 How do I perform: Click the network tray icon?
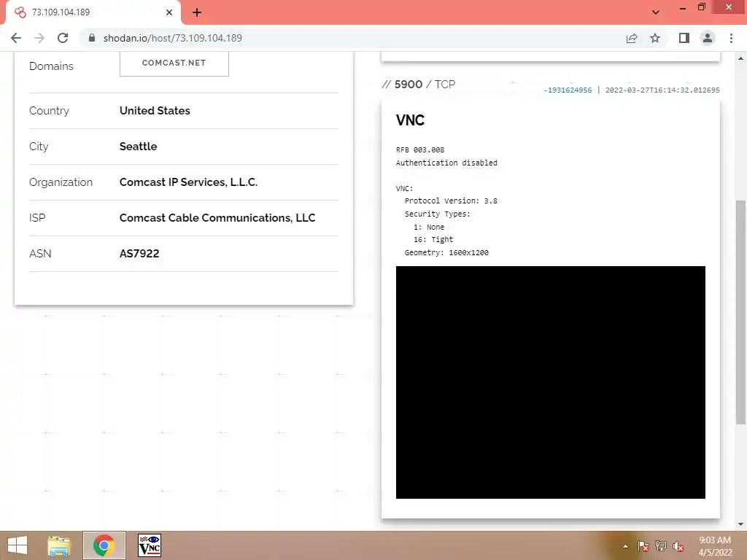tap(661, 546)
